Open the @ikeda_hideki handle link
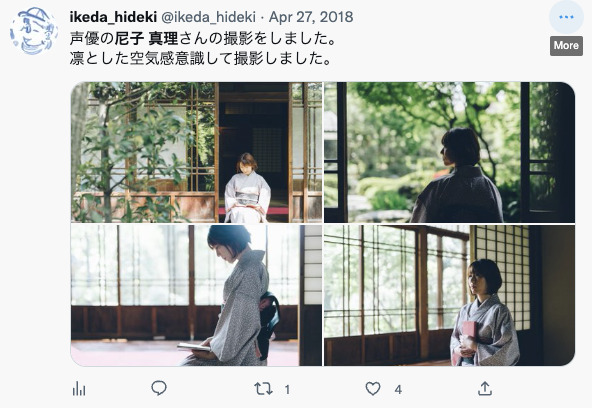This screenshot has width=592, height=408. [208, 17]
